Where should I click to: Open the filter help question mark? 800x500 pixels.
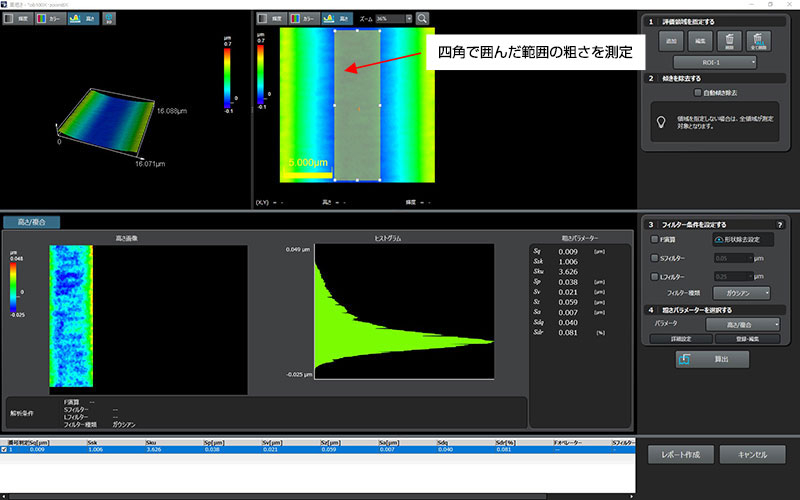pos(779,225)
